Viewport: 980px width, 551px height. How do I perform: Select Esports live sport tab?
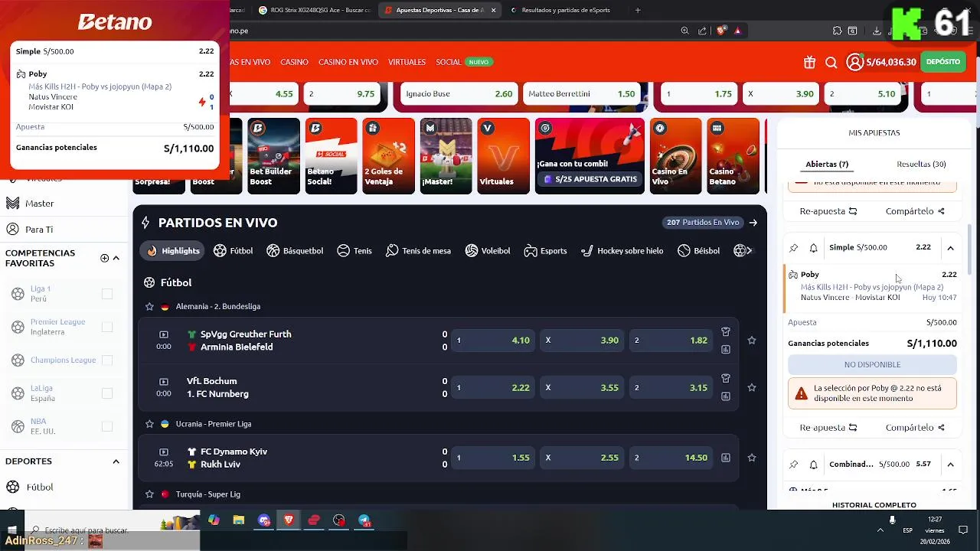pos(545,250)
